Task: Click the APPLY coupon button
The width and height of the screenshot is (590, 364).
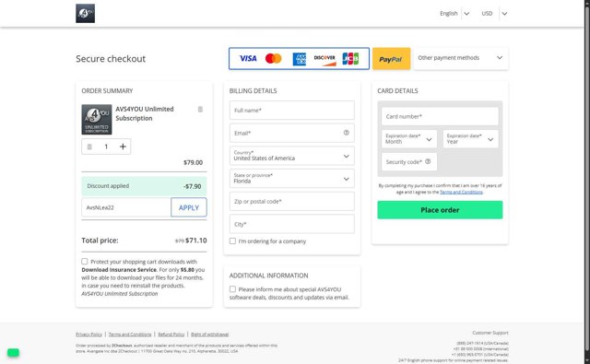Action: [189, 207]
